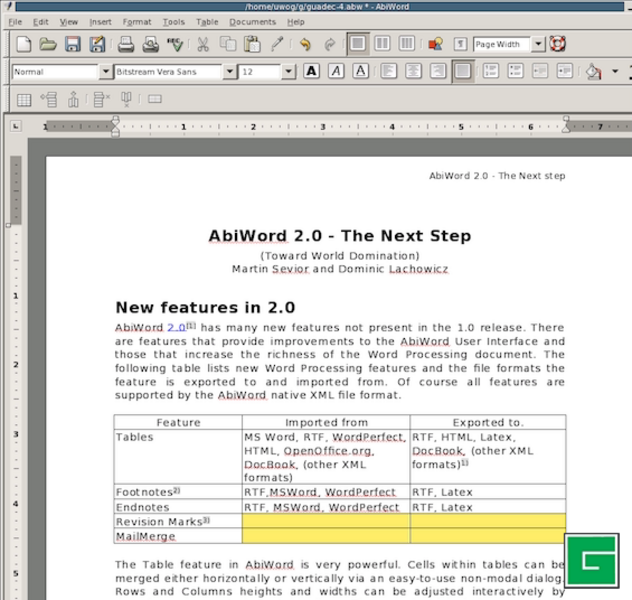This screenshot has height=600, width=632.
Task: Open the Format menu
Action: click(136, 21)
